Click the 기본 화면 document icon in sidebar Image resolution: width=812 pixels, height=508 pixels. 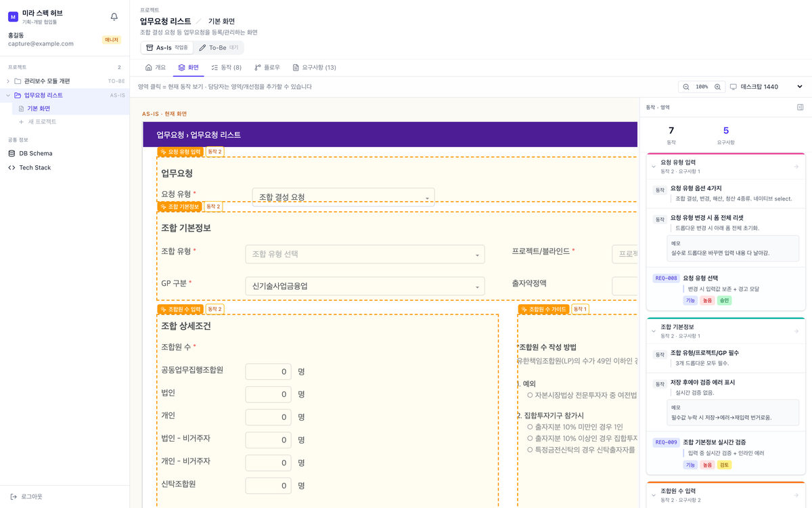pyautogui.click(x=21, y=108)
